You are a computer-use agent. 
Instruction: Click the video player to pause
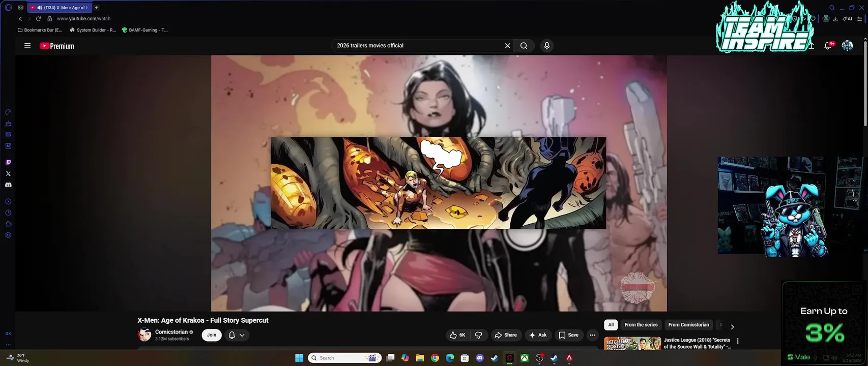(439, 183)
